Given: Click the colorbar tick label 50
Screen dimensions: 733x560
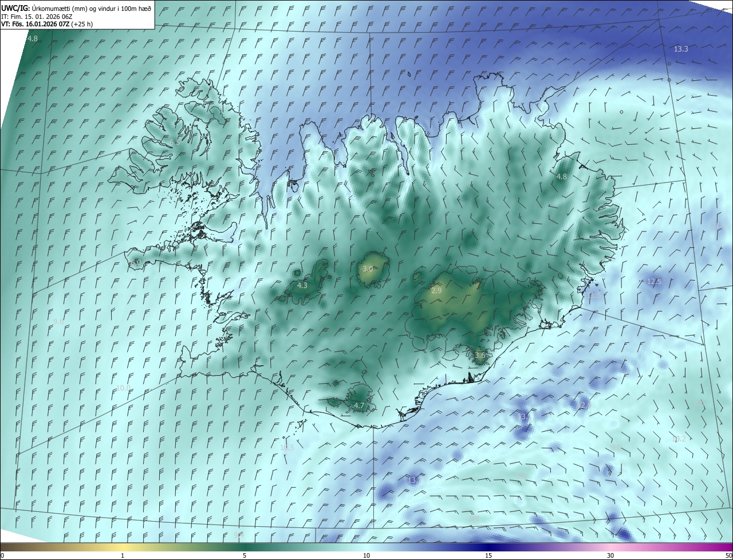Looking at the screenshot, I should (728, 555).
